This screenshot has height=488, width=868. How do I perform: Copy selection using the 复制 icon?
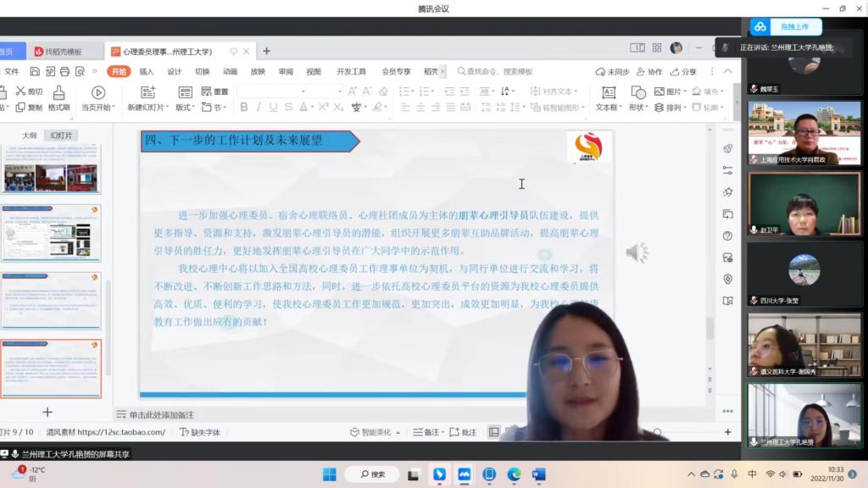(29, 108)
